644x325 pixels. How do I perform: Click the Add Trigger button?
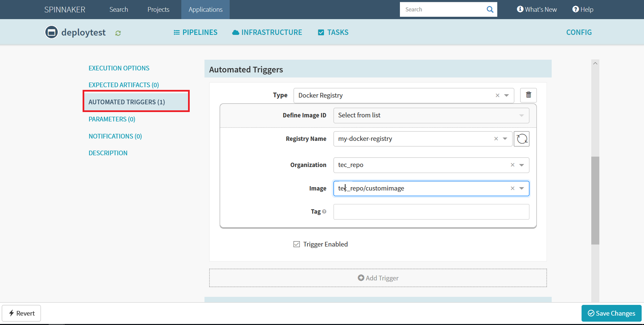click(378, 278)
